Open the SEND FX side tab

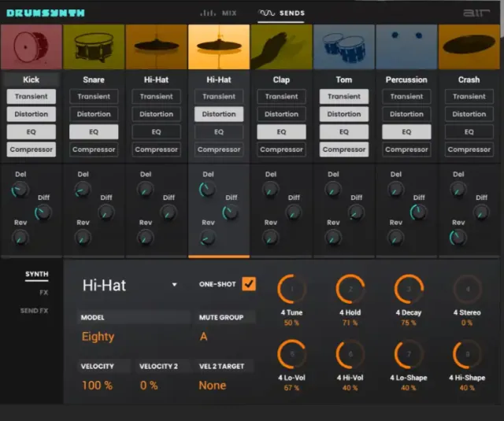(x=34, y=311)
